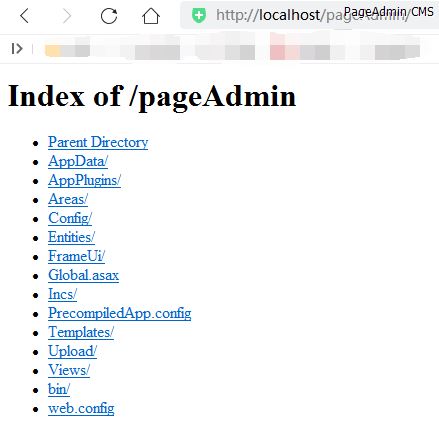
Task: Open the Global.asax file link
Action: click(83, 275)
